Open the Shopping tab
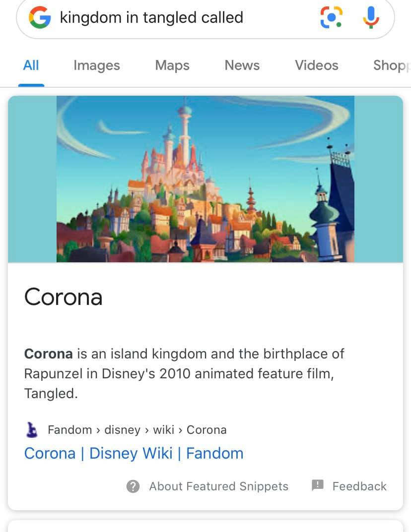 tap(392, 65)
